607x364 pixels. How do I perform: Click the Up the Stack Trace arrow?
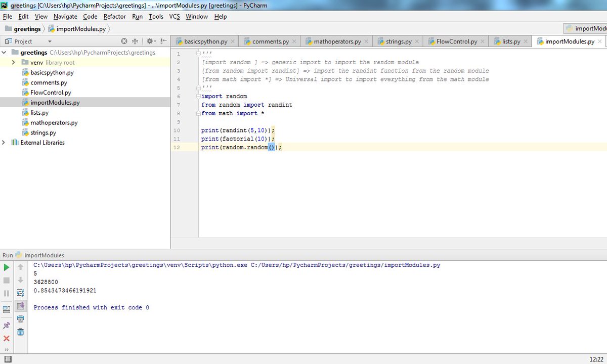20,267
